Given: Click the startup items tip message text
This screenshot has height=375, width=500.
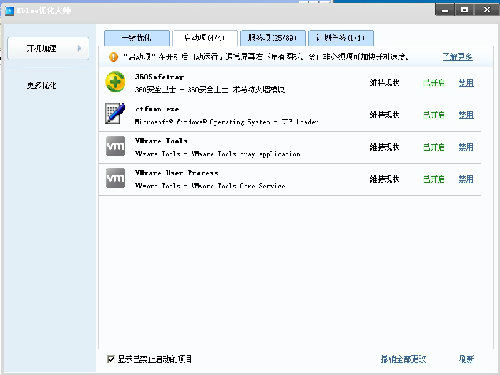Looking at the screenshot, I should pos(266,57).
